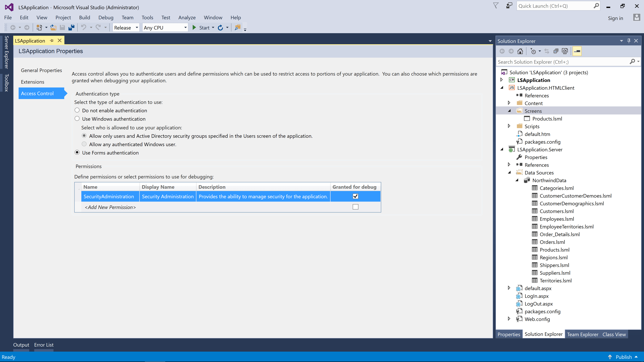Click the Undo toolbar icon

point(84,27)
